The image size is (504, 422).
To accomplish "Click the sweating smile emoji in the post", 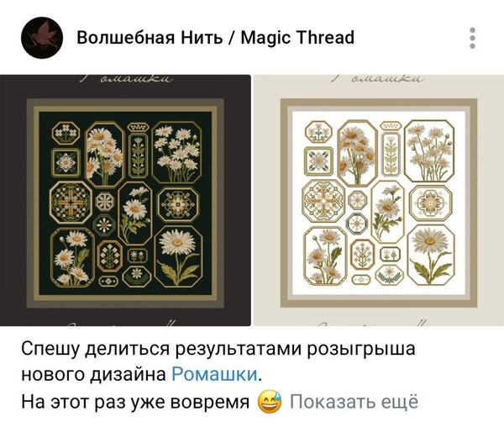I will [x=270, y=402].
